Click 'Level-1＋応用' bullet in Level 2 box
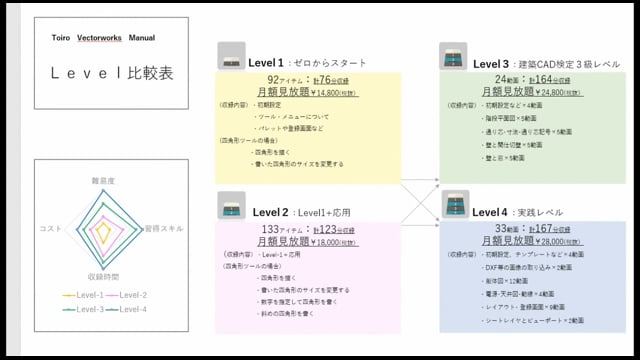Viewport: 640px width, 360px height. (280, 254)
